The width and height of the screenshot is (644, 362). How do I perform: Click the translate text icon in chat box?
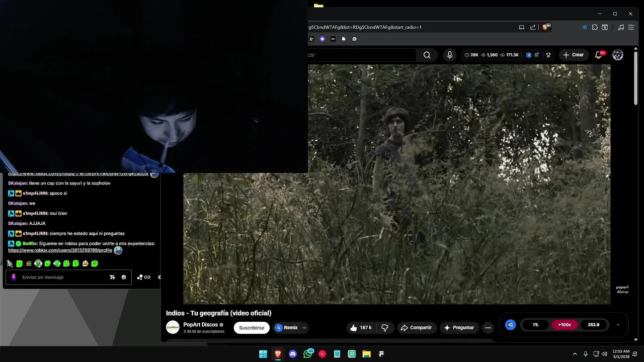[112, 277]
